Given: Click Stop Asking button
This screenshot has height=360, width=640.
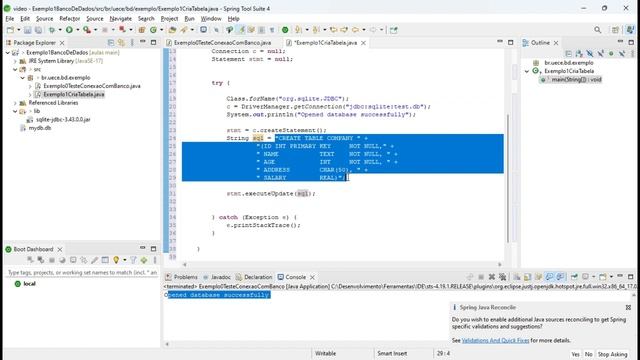Looking at the screenshot, I should coord(612,354).
